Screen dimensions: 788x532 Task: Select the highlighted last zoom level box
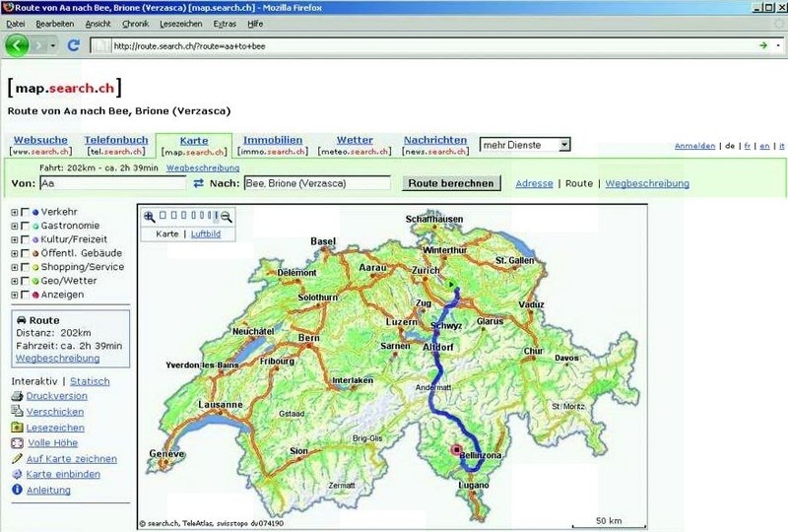(x=217, y=216)
